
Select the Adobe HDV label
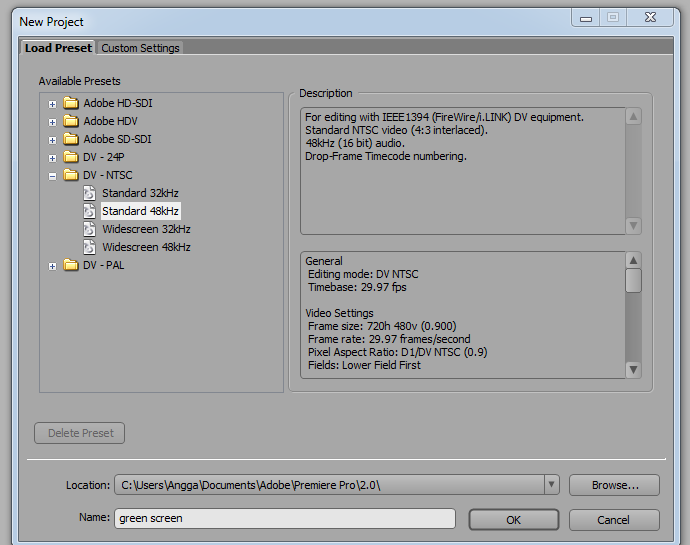click(x=110, y=121)
